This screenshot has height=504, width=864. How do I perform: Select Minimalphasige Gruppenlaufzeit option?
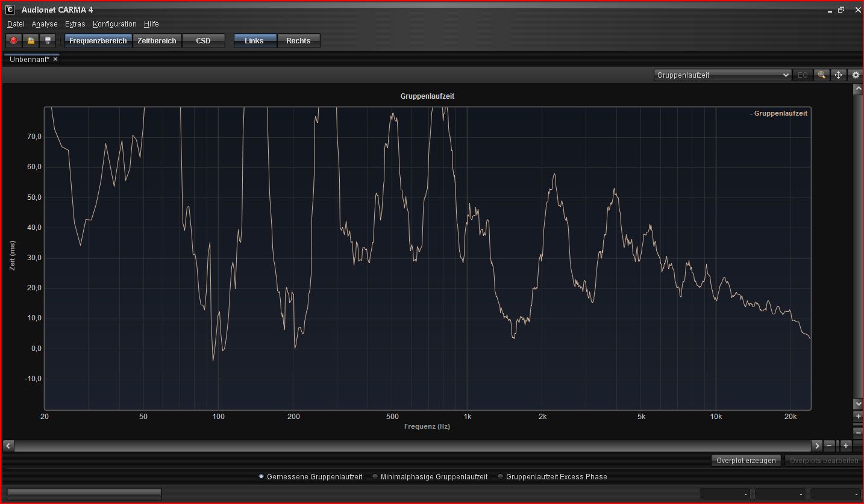tap(375, 477)
